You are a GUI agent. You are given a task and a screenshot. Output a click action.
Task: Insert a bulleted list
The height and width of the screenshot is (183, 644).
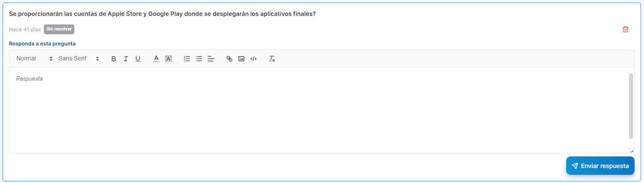[x=199, y=59]
